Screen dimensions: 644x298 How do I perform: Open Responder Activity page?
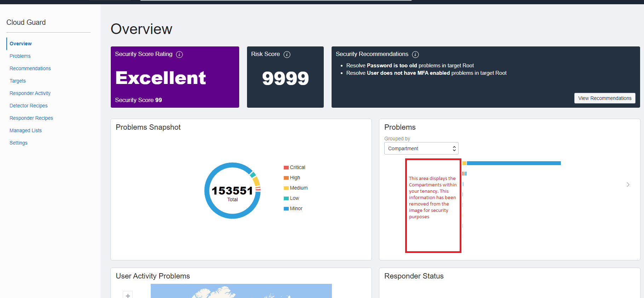click(x=30, y=93)
